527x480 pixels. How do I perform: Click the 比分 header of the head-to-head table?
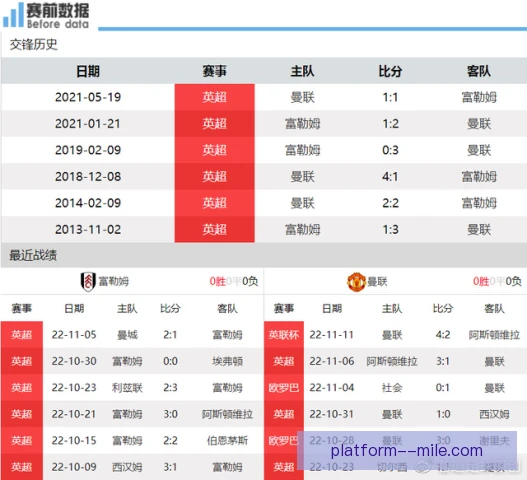tap(390, 71)
